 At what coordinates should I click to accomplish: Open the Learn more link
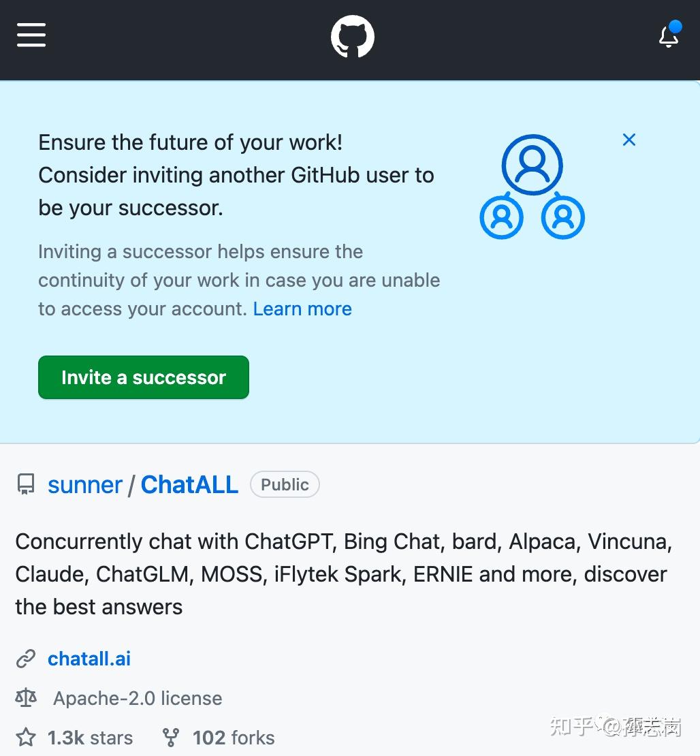[x=302, y=309]
